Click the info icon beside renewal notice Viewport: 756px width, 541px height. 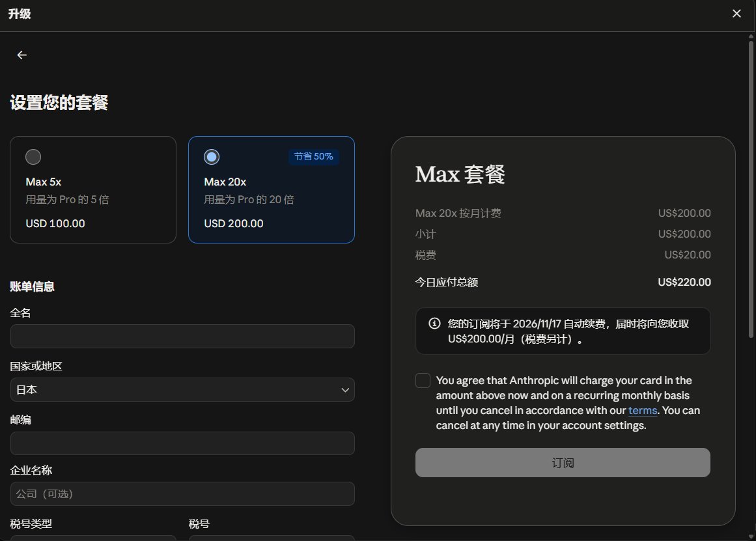coord(434,324)
